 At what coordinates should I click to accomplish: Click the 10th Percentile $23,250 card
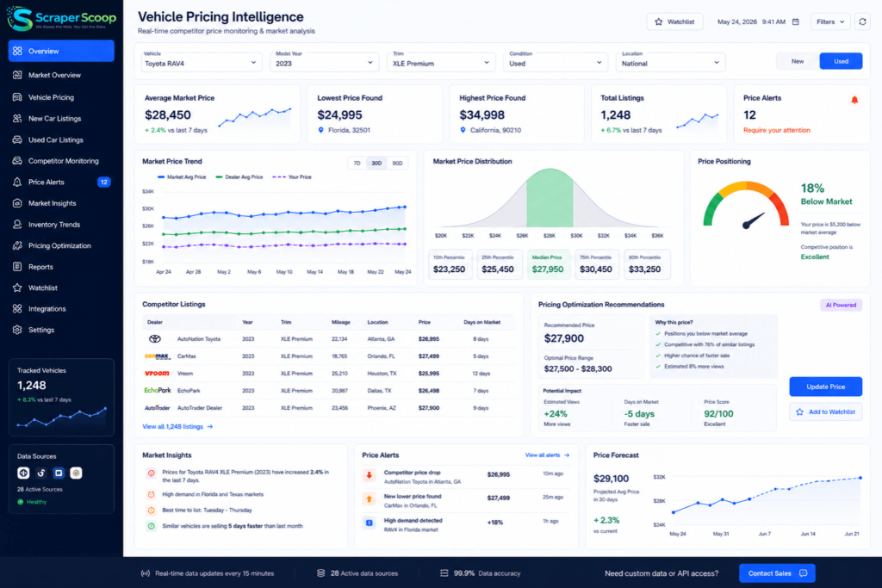coord(450,264)
